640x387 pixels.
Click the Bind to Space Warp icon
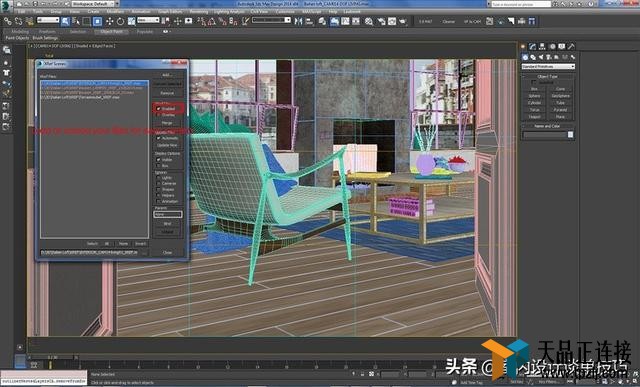tap(29, 21)
